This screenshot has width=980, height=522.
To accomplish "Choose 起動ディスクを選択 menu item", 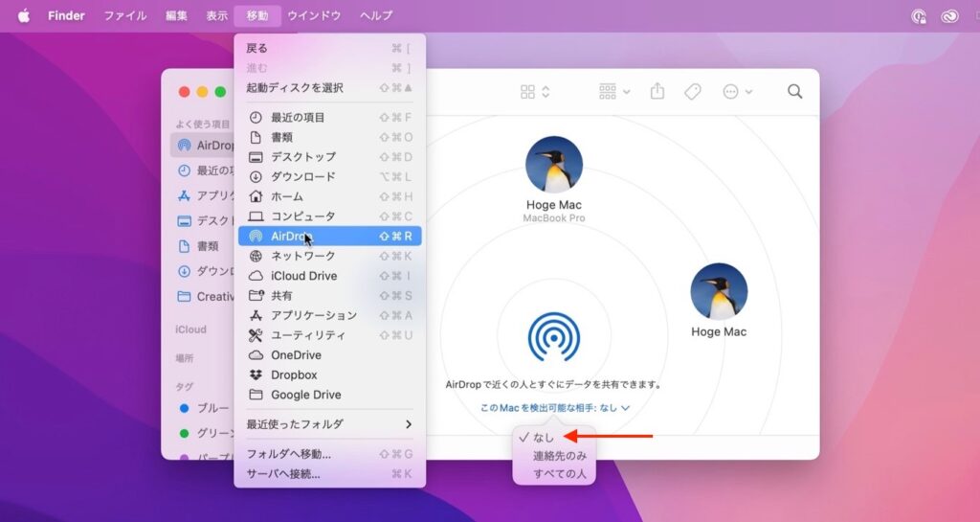I will [329, 88].
